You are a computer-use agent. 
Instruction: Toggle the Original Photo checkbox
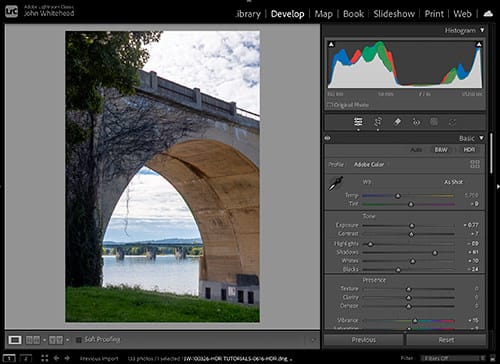click(x=329, y=105)
